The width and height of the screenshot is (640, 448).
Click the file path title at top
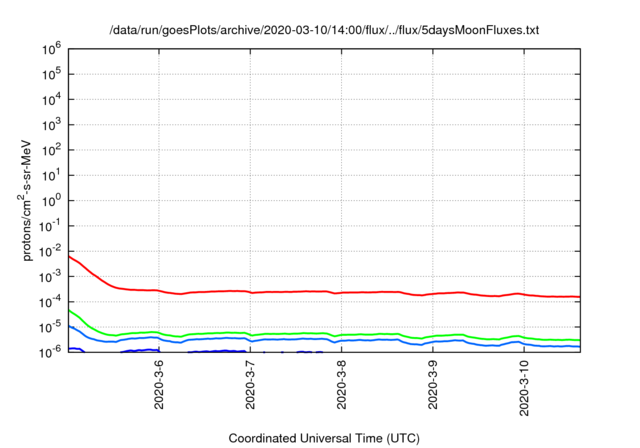[324, 30]
